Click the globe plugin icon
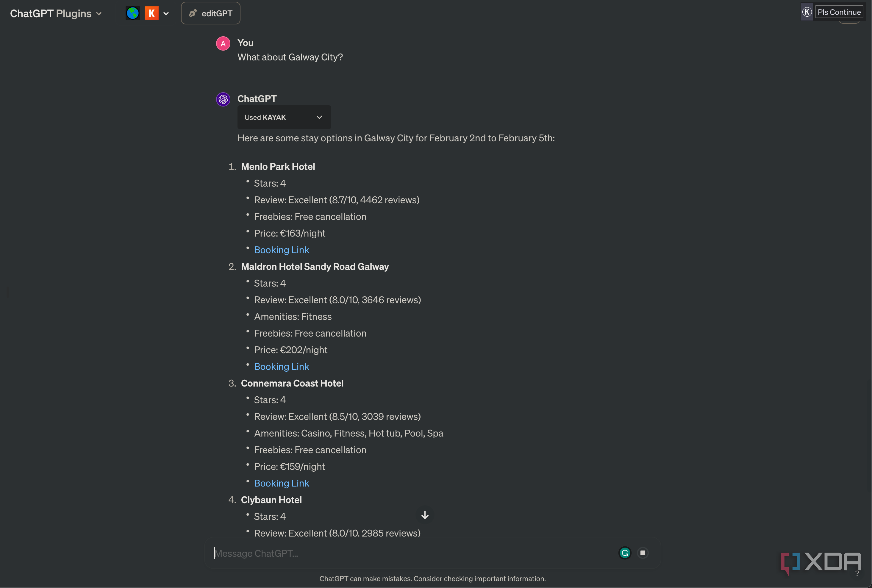The image size is (872, 588). [132, 13]
